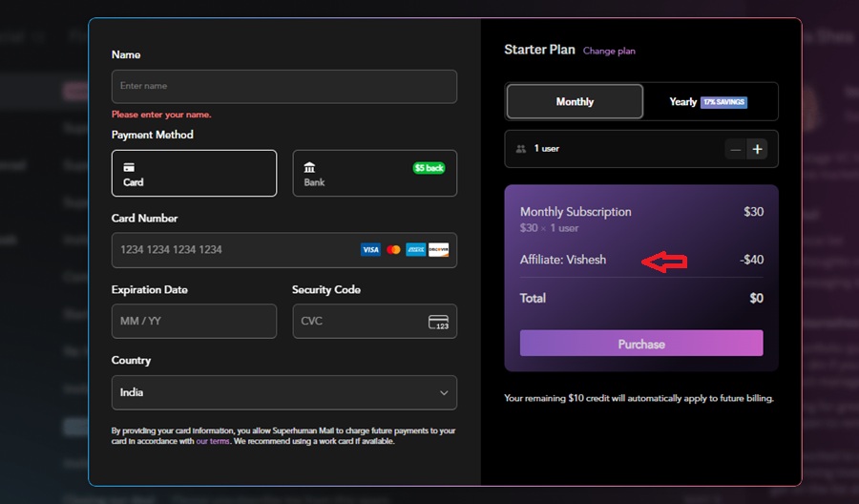Image resolution: width=859 pixels, height=504 pixels.
Task: Decrease user count with minus button
Action: coord(735,149)
